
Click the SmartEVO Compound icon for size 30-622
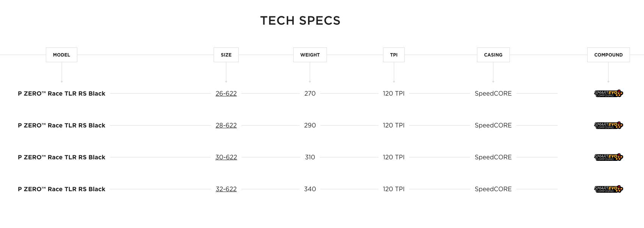click(x=608, y=157)
